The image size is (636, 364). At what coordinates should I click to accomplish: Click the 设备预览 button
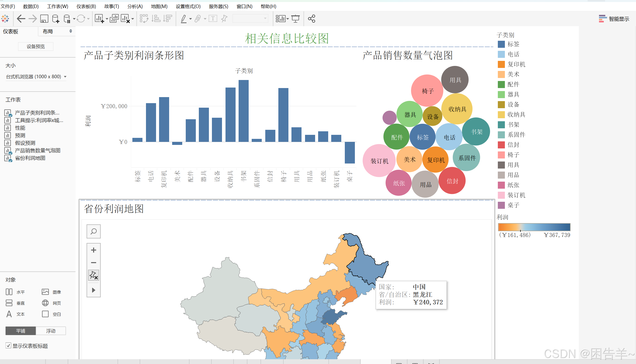36,47
